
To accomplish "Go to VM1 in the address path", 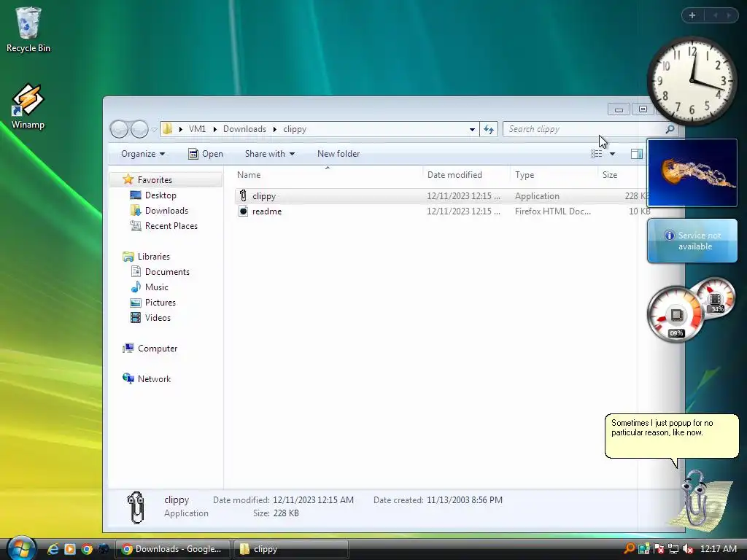I will coord(197,129).
